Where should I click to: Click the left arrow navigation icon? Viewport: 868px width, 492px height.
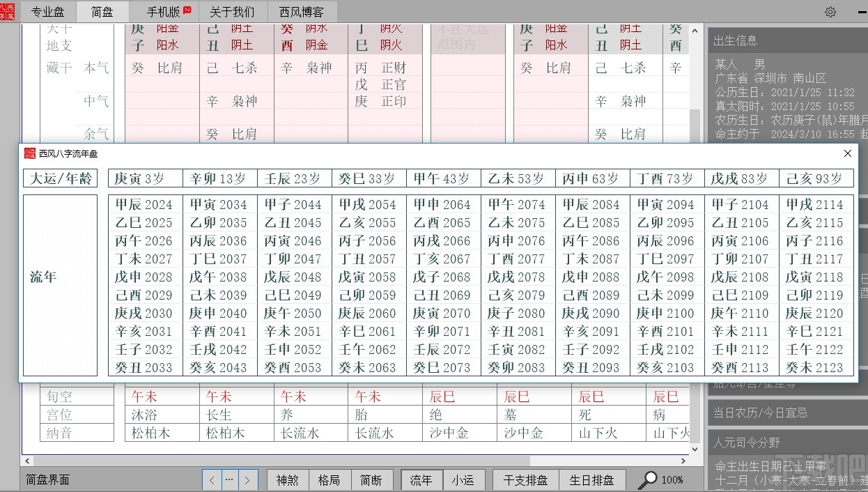(212, 479)
